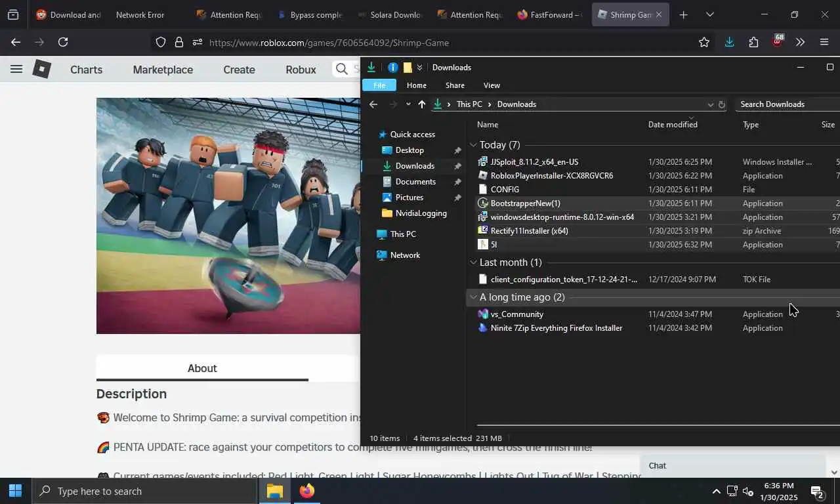Collapse the Last month group
The image size is (840, 504).
click(x=473, y=262)
